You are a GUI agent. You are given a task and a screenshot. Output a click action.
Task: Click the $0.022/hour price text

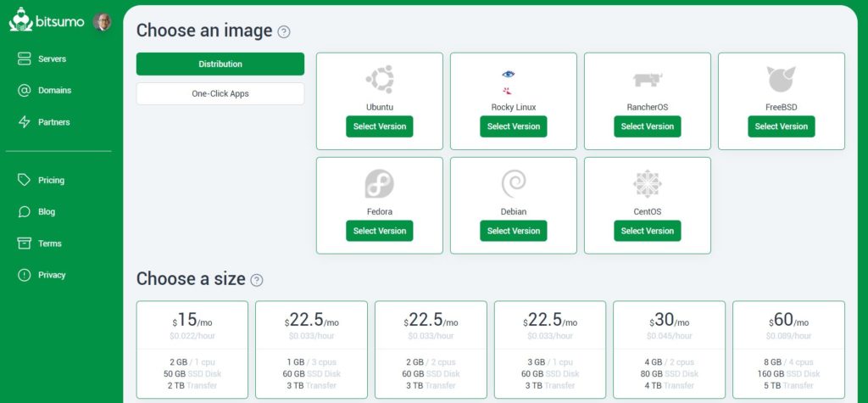[192, 336]
